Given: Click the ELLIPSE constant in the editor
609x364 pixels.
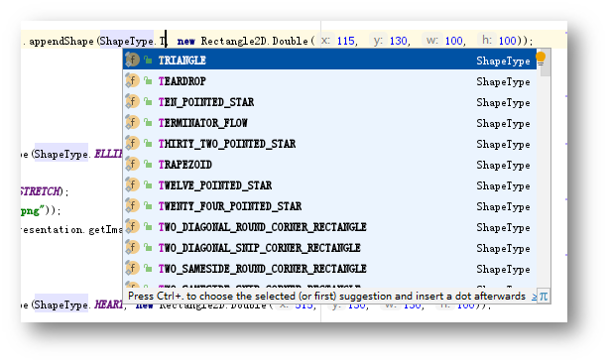Looking at the screenshot, I should click(109, 154).
